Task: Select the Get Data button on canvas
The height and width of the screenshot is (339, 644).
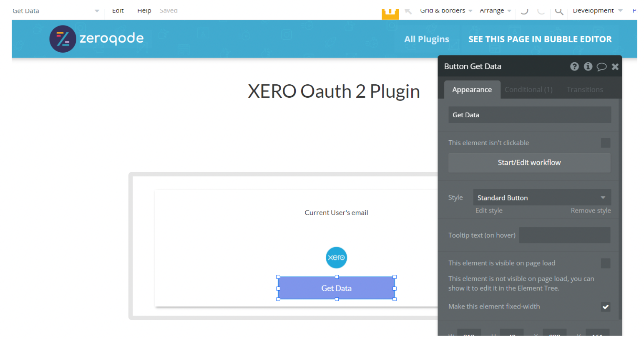Action: 336,288
